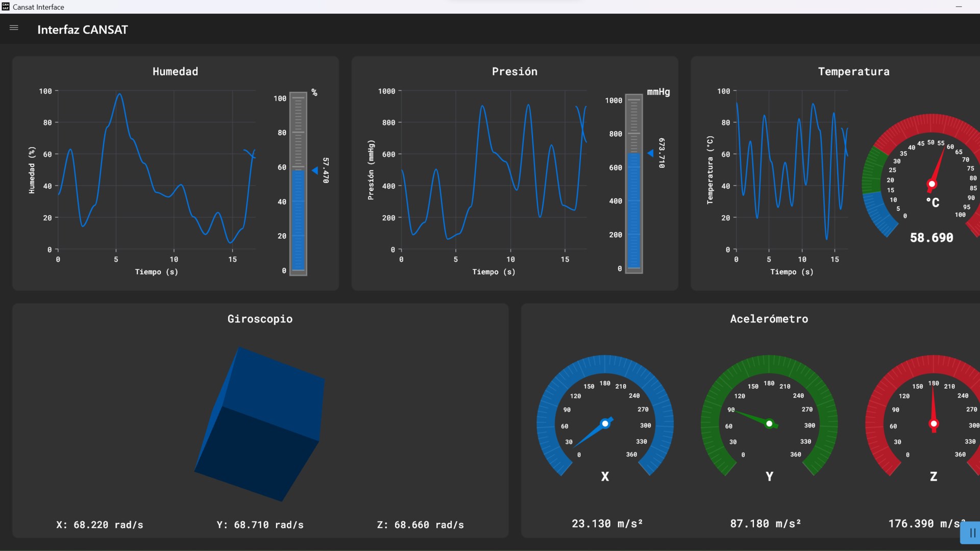Screen dimensions: 980x551
Task: Click the Giroscopio panel heading
Action: 260,319
